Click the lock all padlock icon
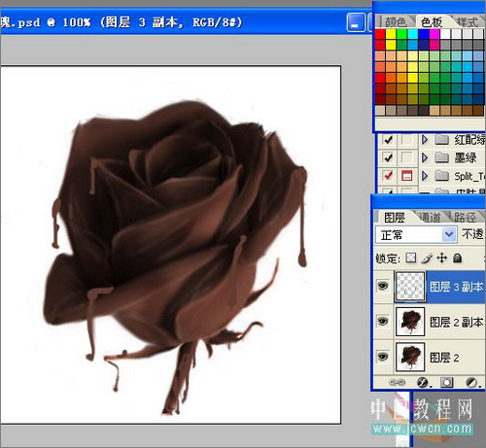486x448 pixels. pyautogui.click(x=457, y=258)
